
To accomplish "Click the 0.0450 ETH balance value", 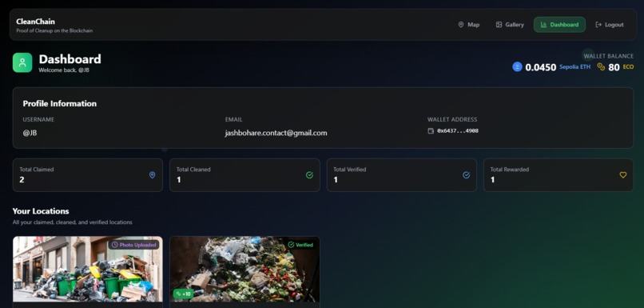I will coord(540,67).
